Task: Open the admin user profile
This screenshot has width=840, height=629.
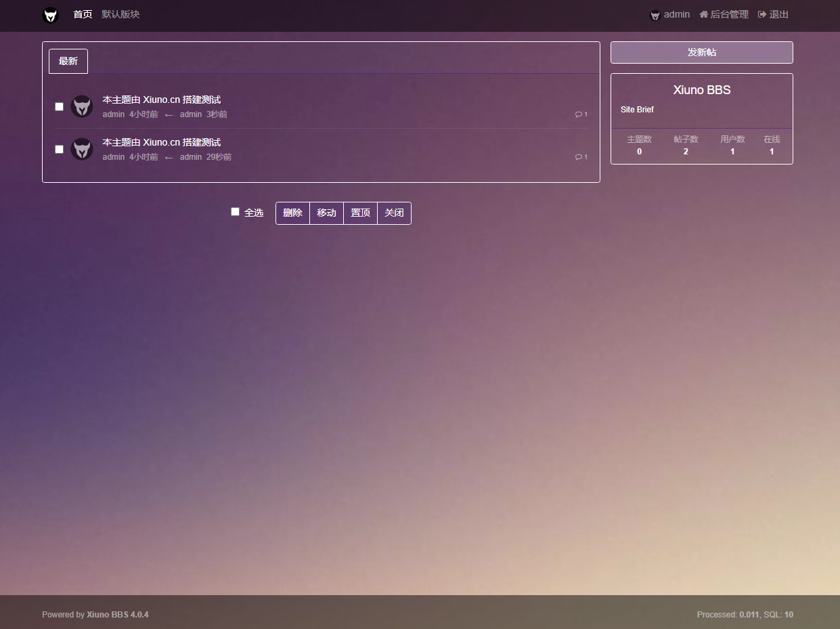Action: [x=669, y=14]
